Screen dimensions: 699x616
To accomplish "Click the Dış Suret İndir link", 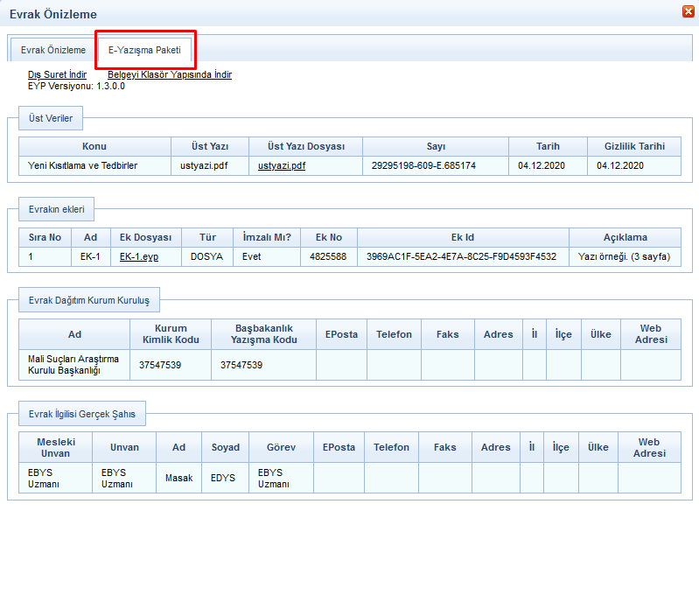I will pyautogui.click(x=57, y=74).
